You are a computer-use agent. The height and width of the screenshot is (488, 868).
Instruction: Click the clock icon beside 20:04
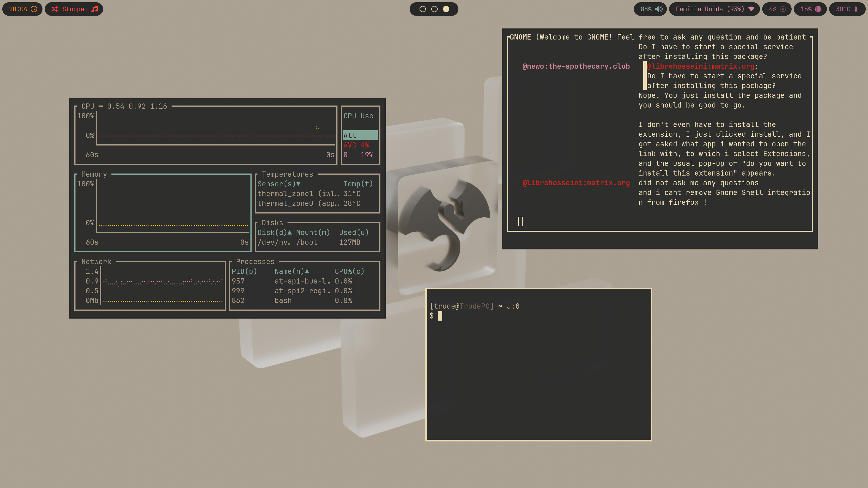click(34, 9)
